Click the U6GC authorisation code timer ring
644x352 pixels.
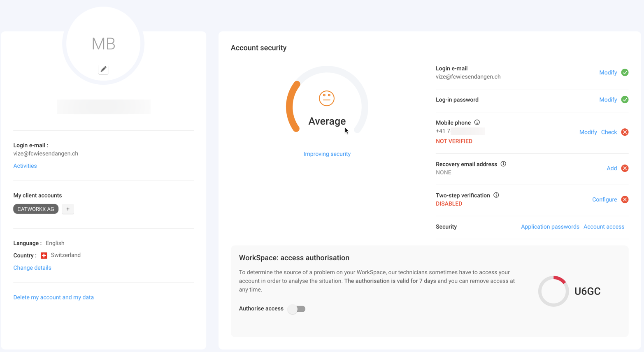[x=553, y=291]
